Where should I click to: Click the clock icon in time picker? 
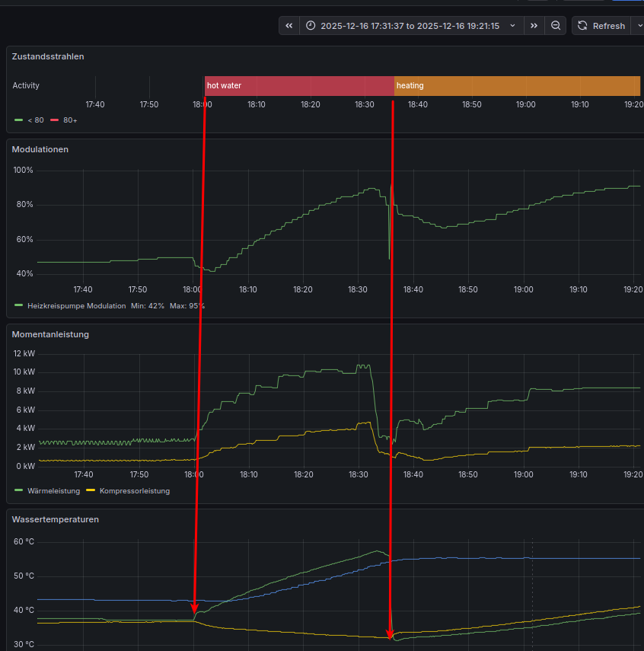(x=311, y=26)
